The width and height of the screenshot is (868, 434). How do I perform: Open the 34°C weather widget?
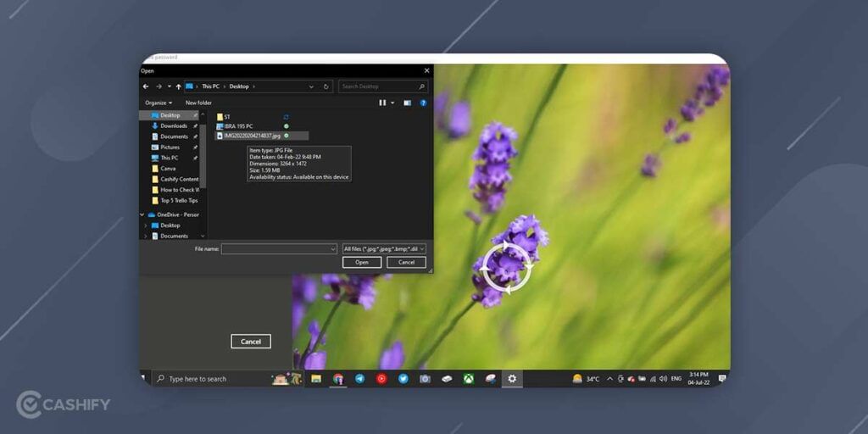click(x=586, y=379)
